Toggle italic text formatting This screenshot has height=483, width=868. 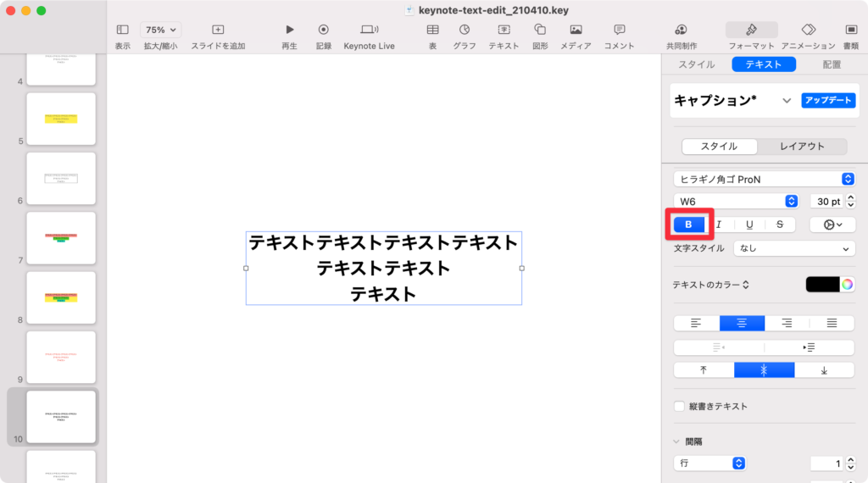click(720, 225)
